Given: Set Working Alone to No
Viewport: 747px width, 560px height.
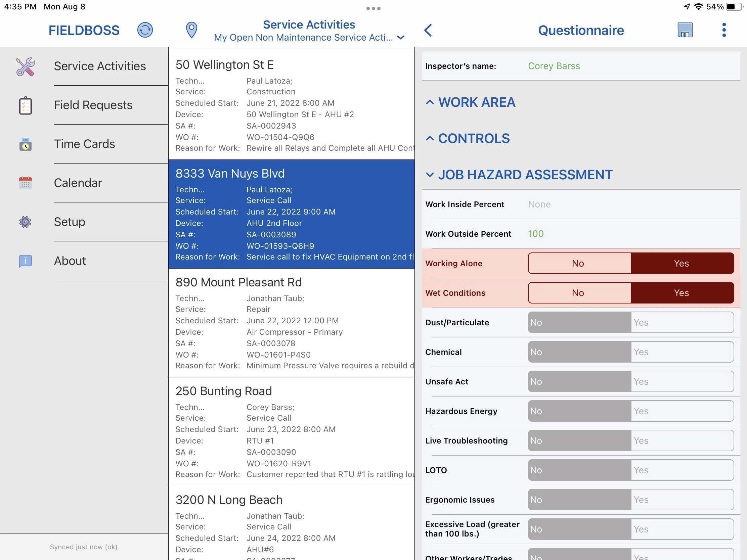Looking at the screenshot, I should click(579, 263).
